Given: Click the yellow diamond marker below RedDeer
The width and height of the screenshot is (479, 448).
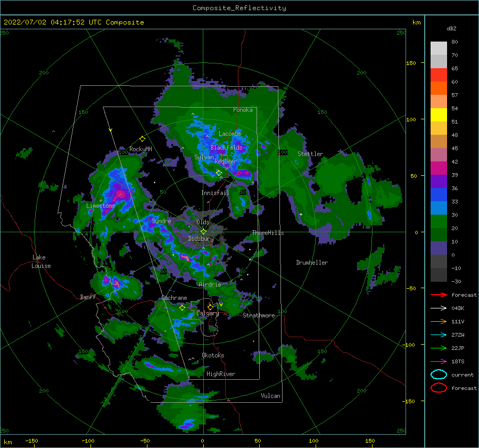Looking at the screenshot, I should click(x=219, y=173).
